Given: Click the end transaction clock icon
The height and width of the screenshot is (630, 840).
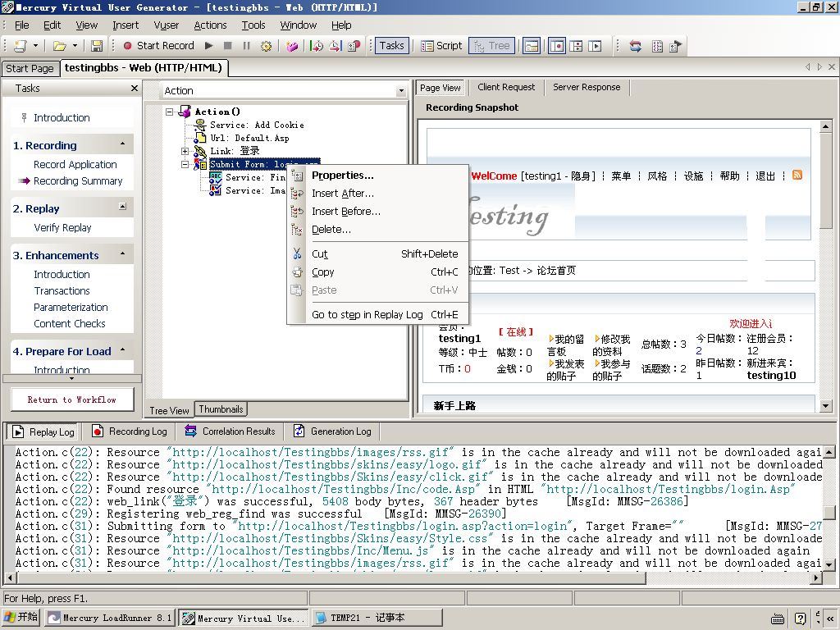Looking at the screenshot, I should coord(336,46).
